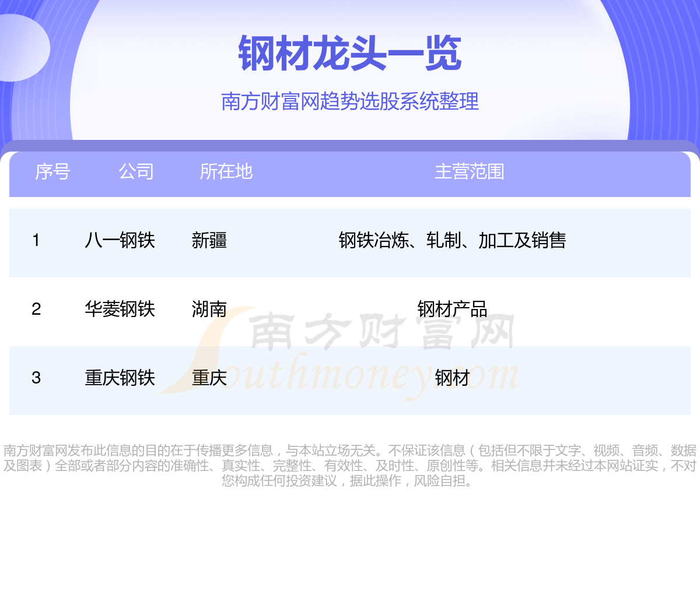
Task: Select company name 八一钢铁
Action: point(120,240)
